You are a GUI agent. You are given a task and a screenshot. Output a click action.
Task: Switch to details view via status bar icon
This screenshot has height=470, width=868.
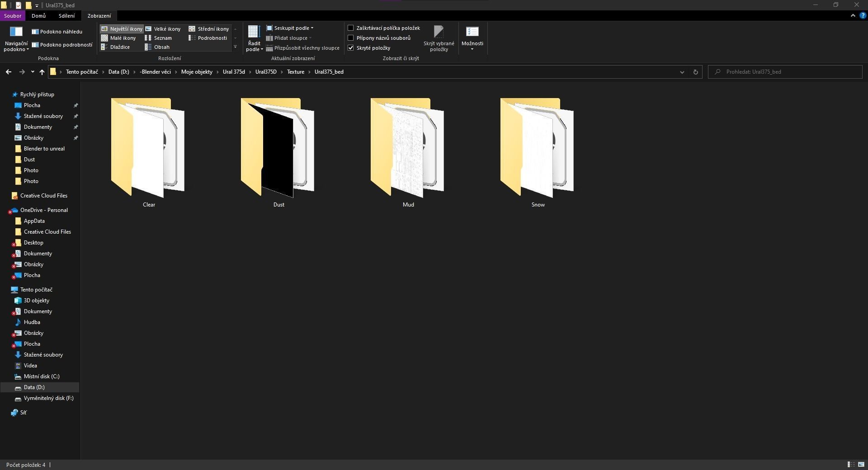(851, 465)
